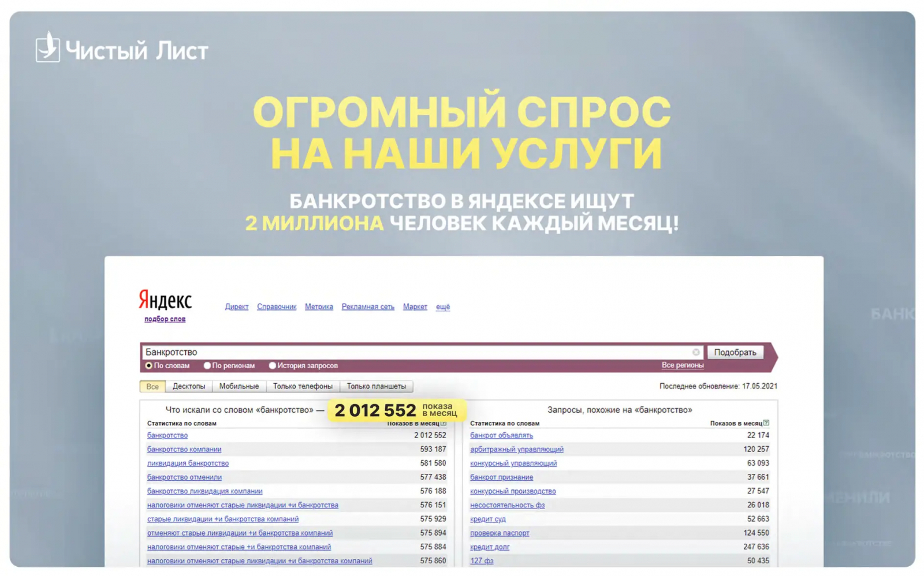Switch to the Все tab

pyautogui.click(x=152, y=386)
